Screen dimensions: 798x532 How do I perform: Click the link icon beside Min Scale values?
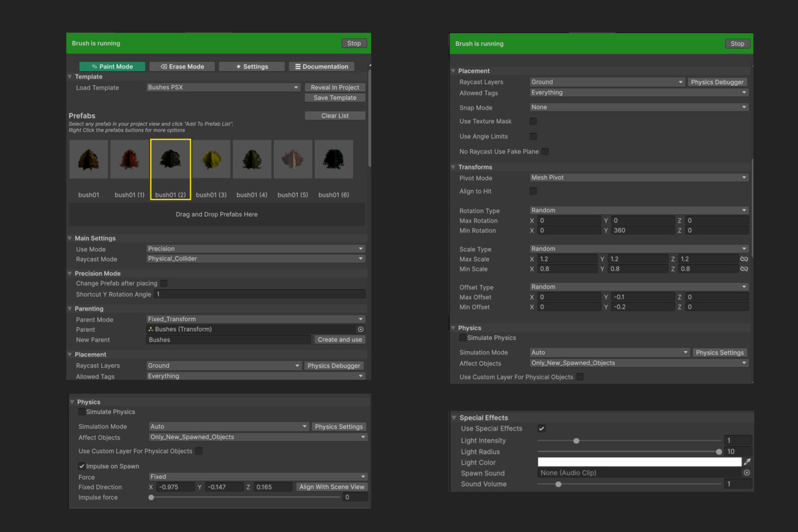coord(743,269)
